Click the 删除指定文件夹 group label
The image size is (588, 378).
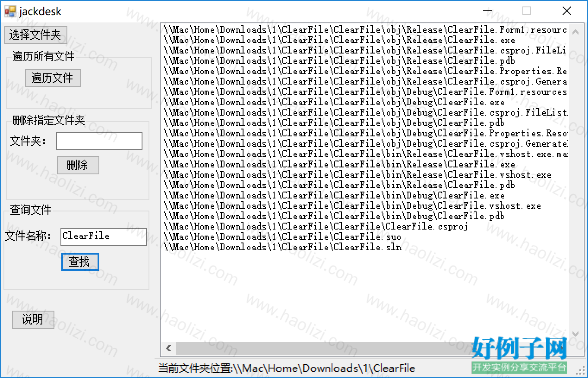tap(48, 120)
